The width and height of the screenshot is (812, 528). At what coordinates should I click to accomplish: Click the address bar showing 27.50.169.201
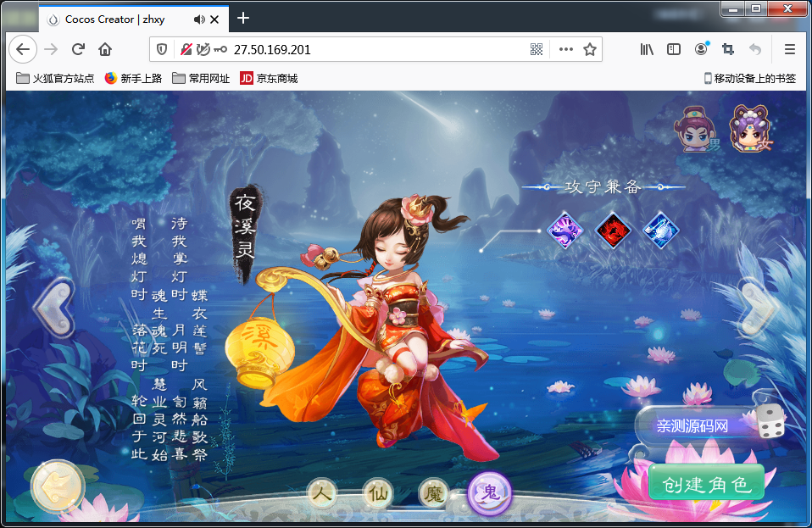pos(375,49)
